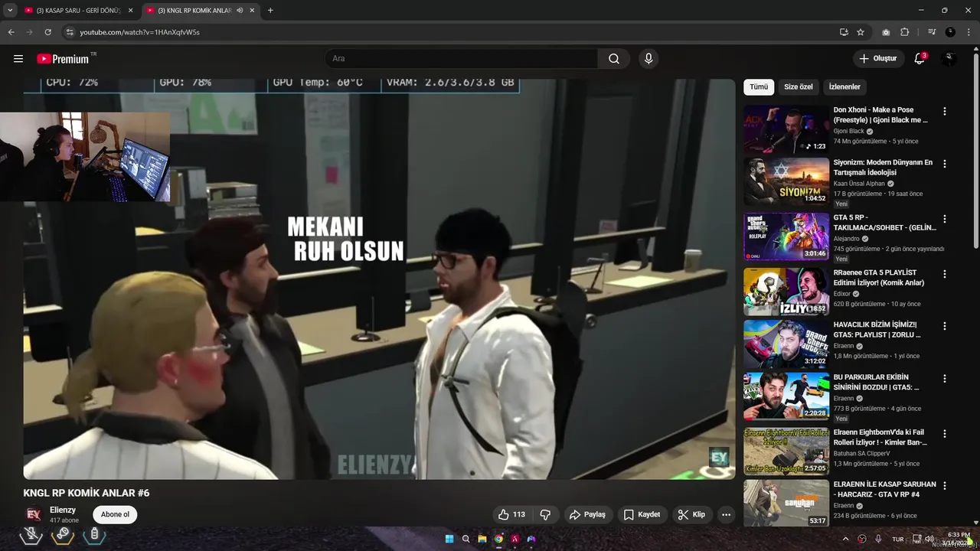
Task: Open options for Don Xhoni video
Action: click(944, 111)
